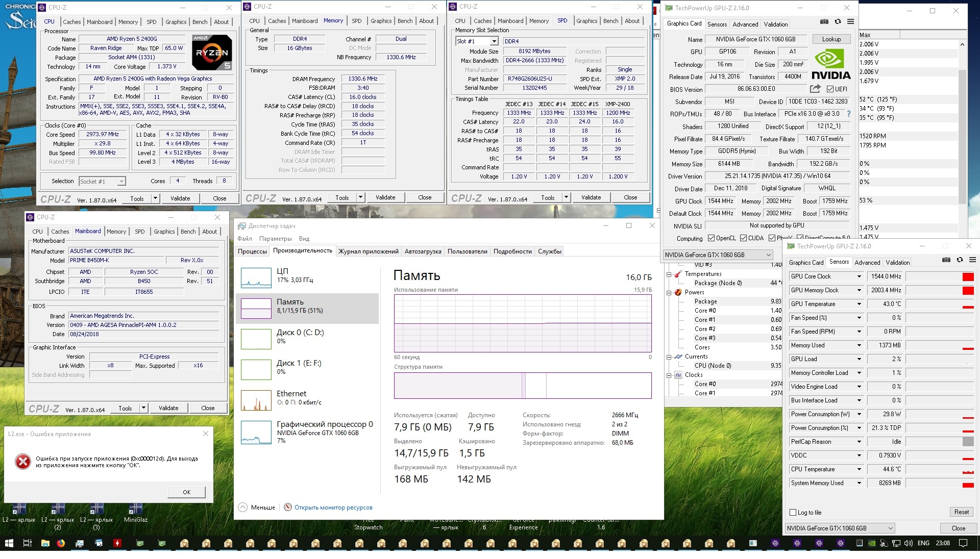Image resolution: width=980 pixels, height=559 pixels.
Task: Click the Bus Interface question mark icon
Action: [x=849, y=114]
